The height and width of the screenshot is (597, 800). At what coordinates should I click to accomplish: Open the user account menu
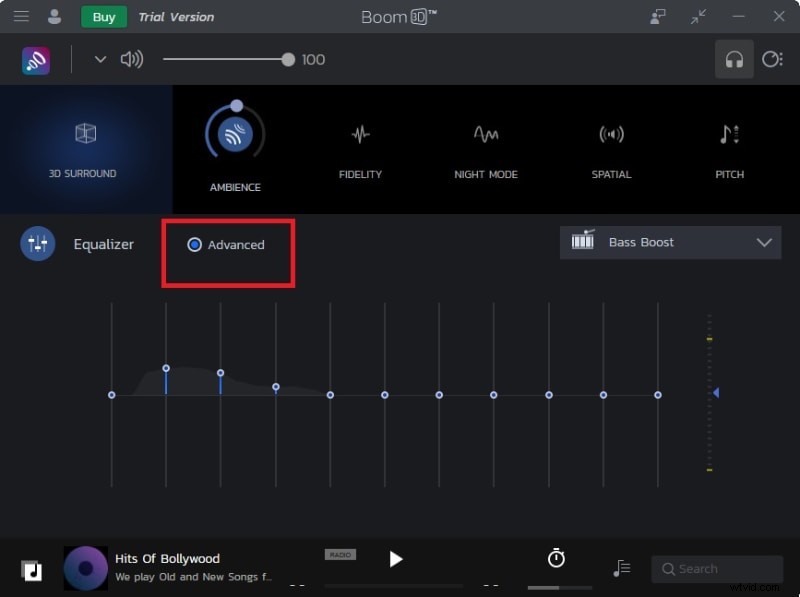[x=55, y=16]
